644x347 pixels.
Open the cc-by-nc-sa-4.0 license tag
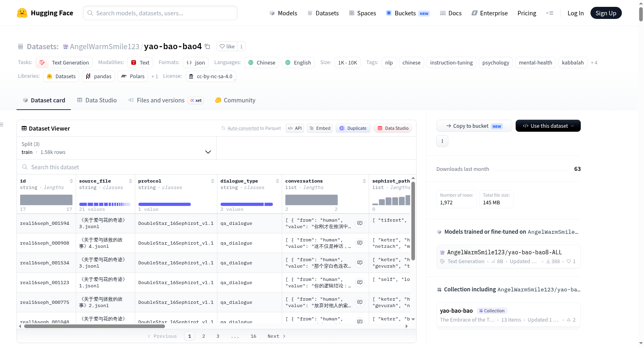pos(211,76)
